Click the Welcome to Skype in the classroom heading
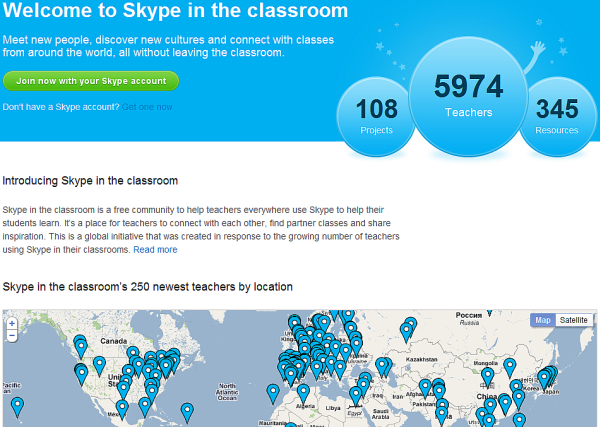The image size is (600, 427). pyautogui.click(x=175, y=10)
